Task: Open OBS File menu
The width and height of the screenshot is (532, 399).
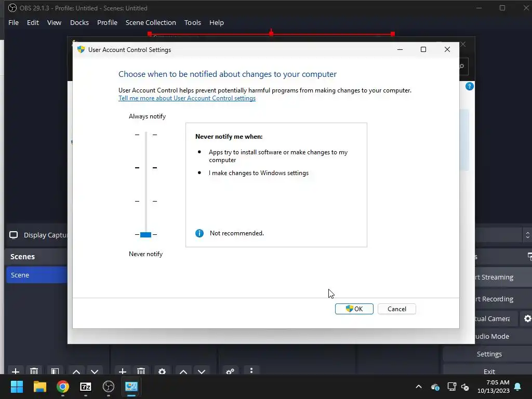Action: [14, 22]
